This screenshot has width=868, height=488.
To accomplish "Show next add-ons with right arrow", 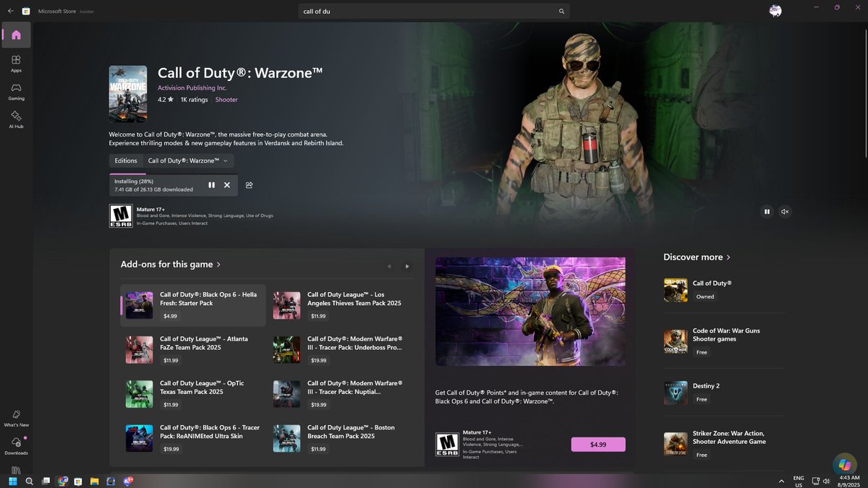I will [x=407, y=266].
